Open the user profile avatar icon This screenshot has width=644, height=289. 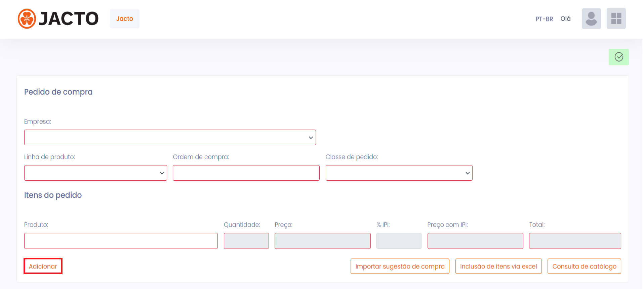tap(591, 19)
